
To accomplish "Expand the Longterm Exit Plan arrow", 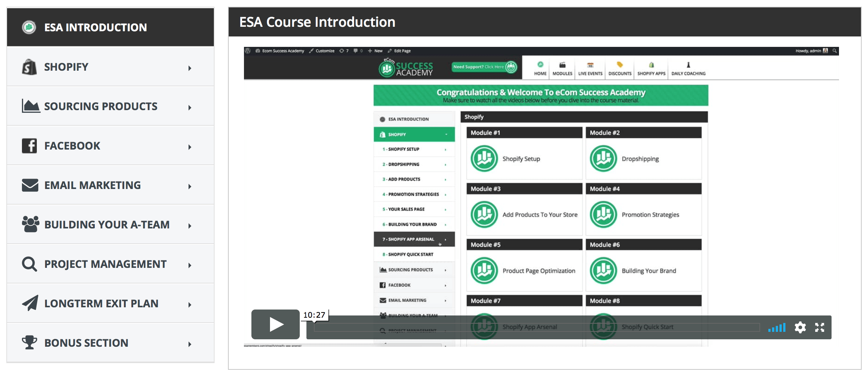I will (x=190, y=305).
